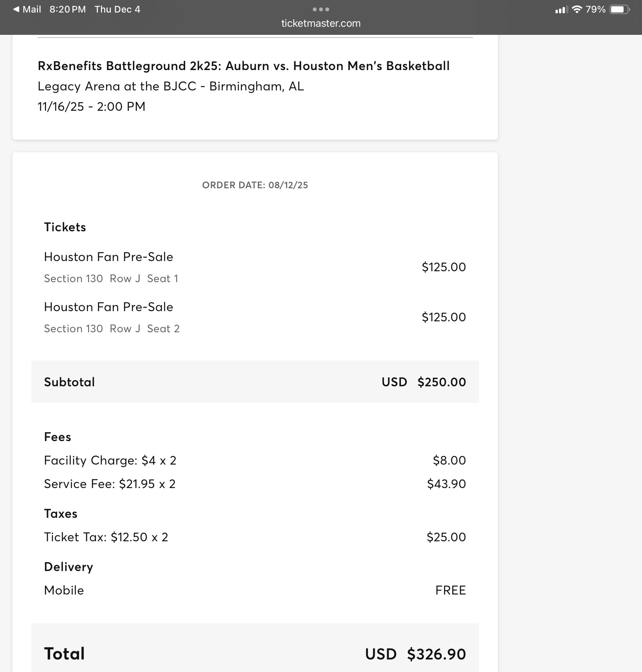Click the Total USD $326.90 row

pos(255,654)
